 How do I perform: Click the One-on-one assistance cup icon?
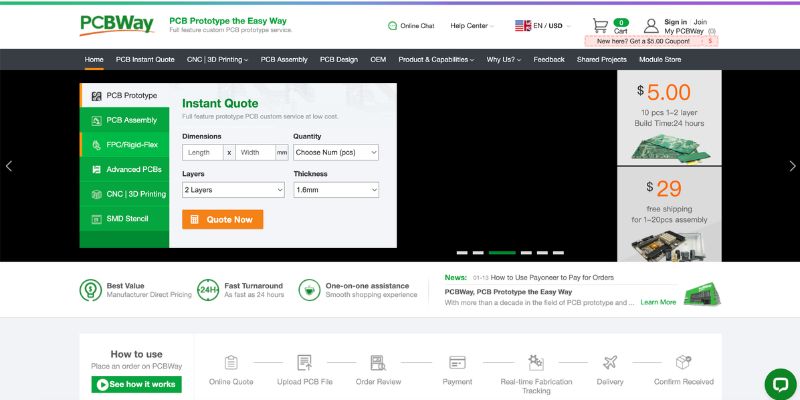pos(310,290)
